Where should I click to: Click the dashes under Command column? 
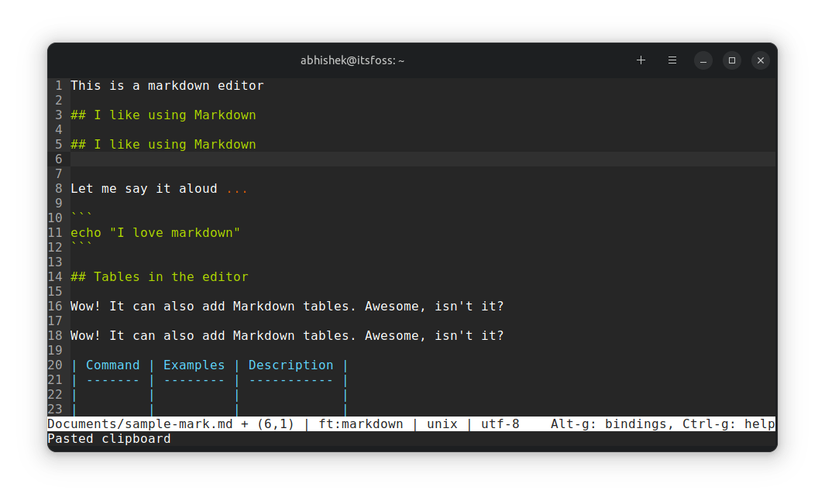112,380
